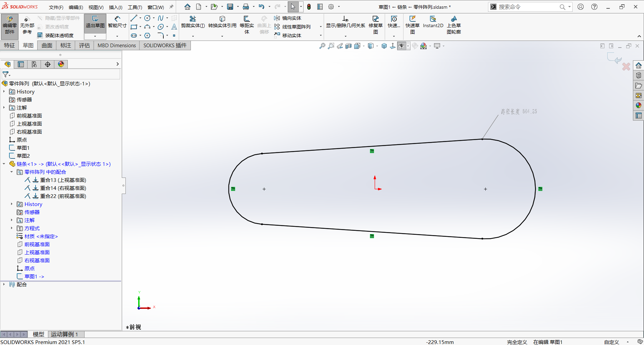Click Repair Sketch (修复草图) icon

[x=376, y=25]
